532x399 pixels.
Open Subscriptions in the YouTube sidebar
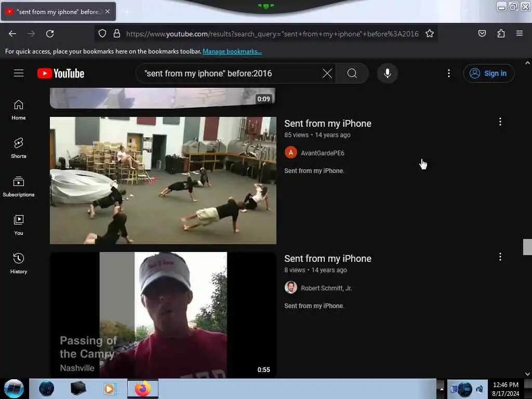pos(19,187)
